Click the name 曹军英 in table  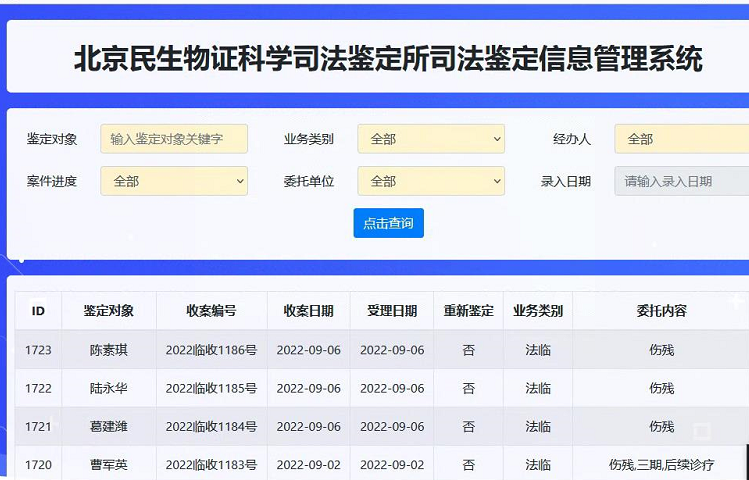coord(108,464)
